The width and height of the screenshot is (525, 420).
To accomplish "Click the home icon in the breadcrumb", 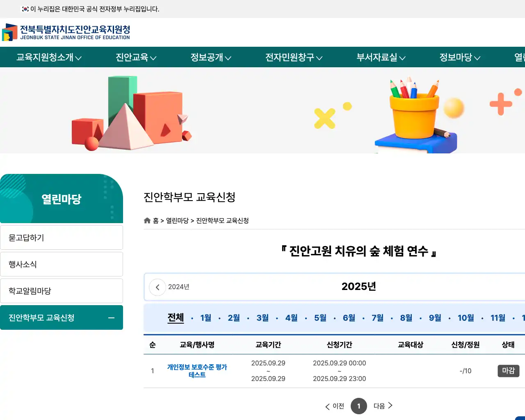I will tap(147, 220).
